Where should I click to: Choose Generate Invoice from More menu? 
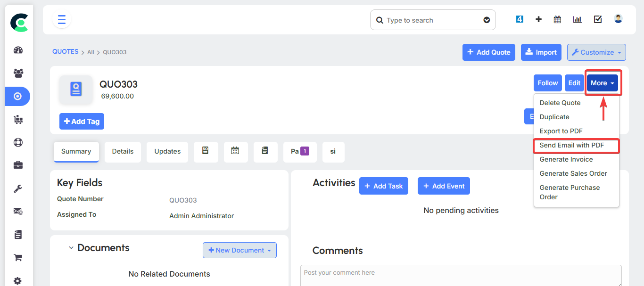coord(566,159)
